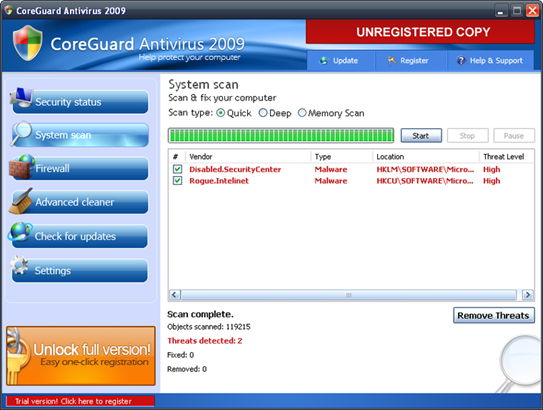Click the Update globe icon in header
This screenshot has height=410, width=543.
pyautogui.click(x=324, y=61)
